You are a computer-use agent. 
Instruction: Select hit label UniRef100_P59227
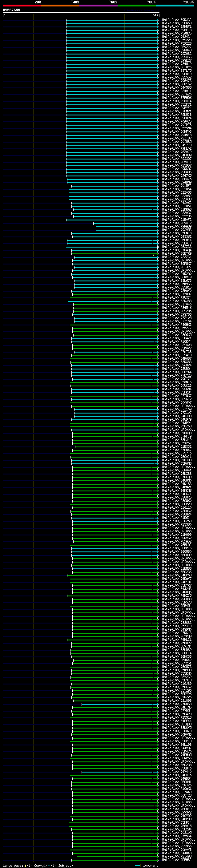177,47
